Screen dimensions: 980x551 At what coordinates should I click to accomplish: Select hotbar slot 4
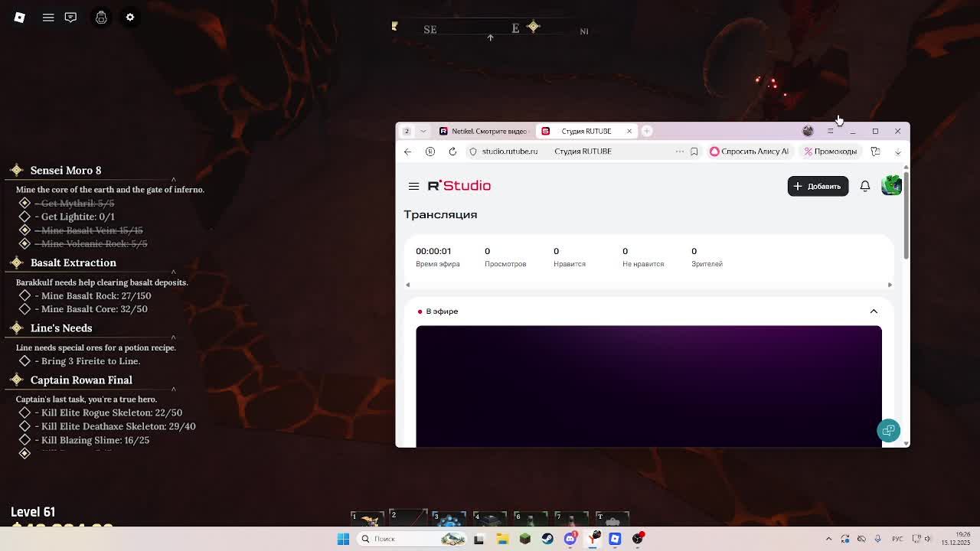pos(490,517)
